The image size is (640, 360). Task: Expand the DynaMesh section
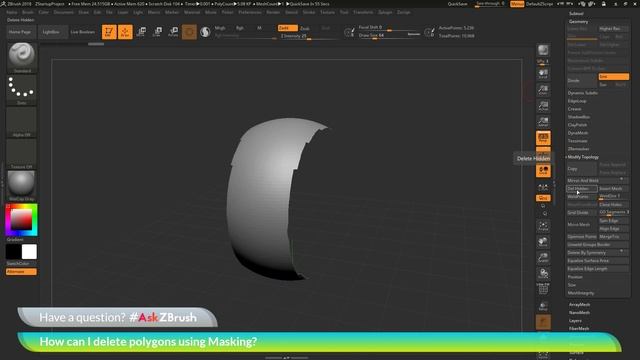click(x=578, y=133)
